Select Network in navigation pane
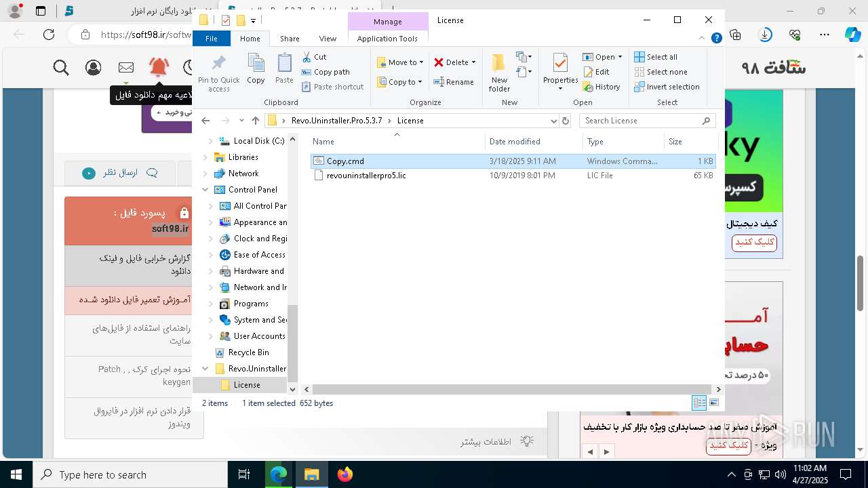Image resolution: width=868 pixels, height=488 pixels. pos(243,174)
